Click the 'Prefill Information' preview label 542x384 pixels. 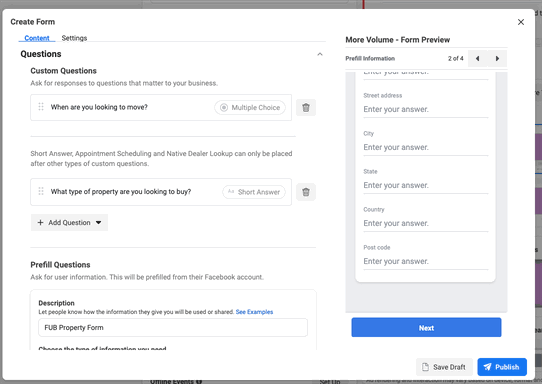click(370, 58)
